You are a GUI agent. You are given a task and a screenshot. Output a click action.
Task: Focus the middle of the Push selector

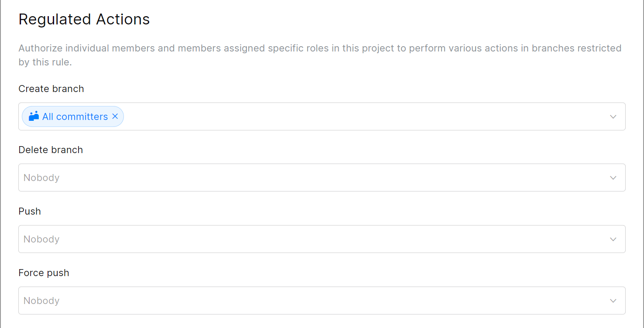(x=322, y=239)
